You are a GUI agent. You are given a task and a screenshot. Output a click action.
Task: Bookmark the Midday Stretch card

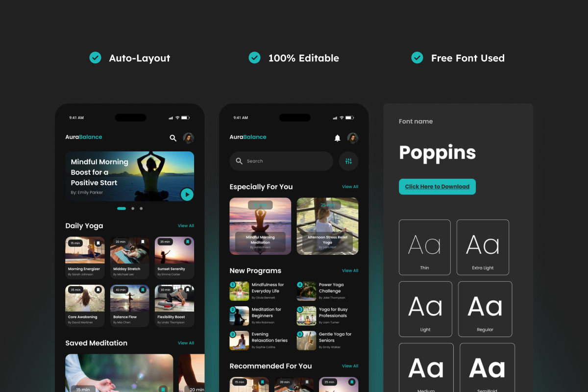point(143,242)
